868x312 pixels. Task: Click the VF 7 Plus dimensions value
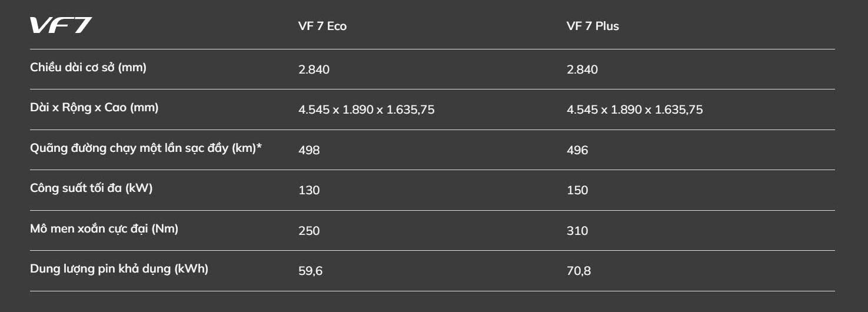click(x=634, y=110)
